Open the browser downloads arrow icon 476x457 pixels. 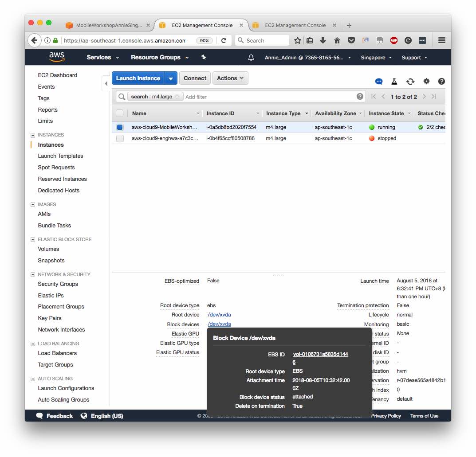pos(323,40)
